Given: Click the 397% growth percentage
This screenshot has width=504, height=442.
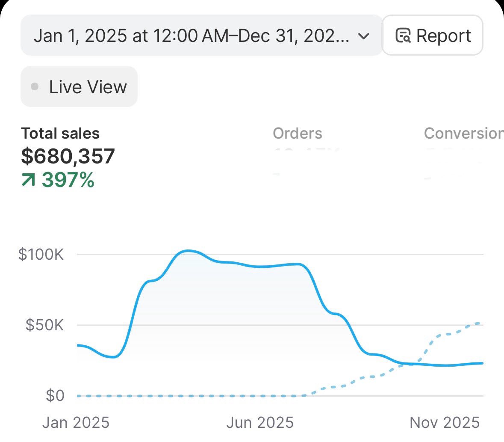Looking at the screenshot, I should click(68, 180).
